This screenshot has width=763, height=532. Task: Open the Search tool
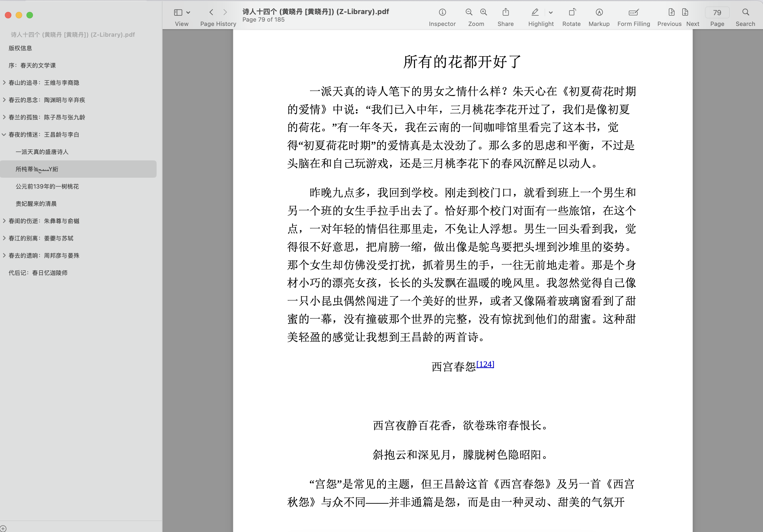pyautogui.click(x=745, y=12)
